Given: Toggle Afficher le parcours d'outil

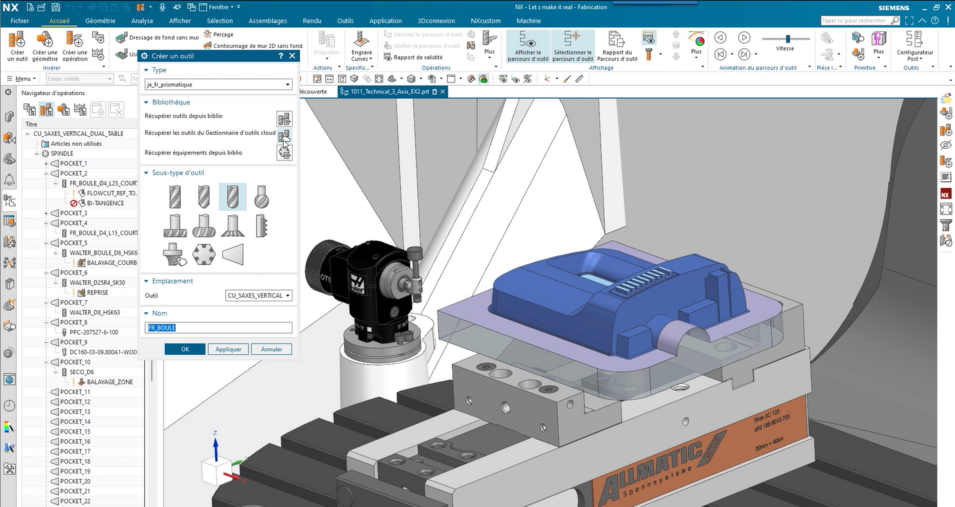Looking at the screenshot, I should (527, 46).
